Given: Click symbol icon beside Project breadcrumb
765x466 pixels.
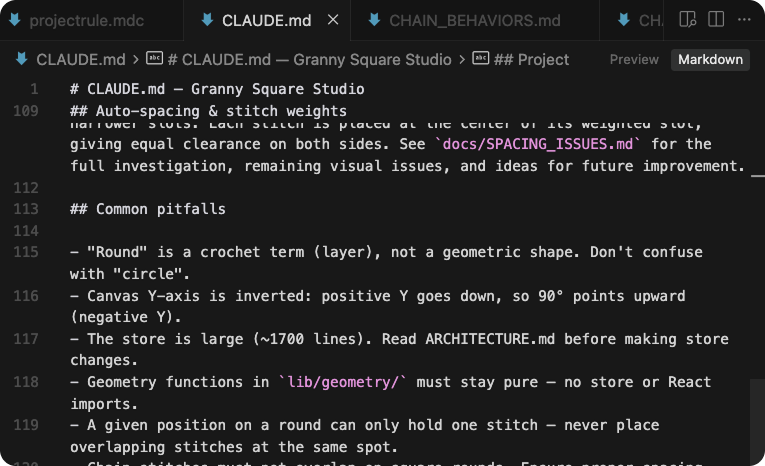Looking at the screenshot, I should [x=481, y=59].
